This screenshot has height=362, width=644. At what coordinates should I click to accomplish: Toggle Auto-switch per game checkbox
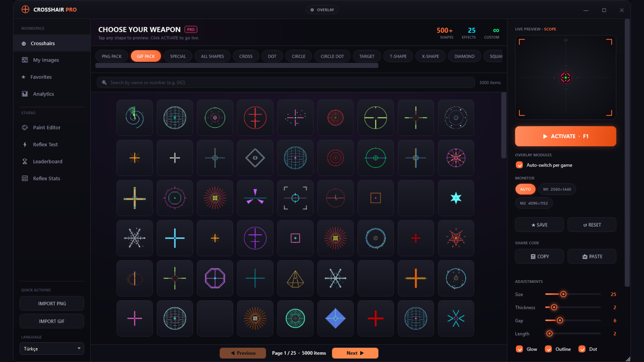(x=519, y=165)
